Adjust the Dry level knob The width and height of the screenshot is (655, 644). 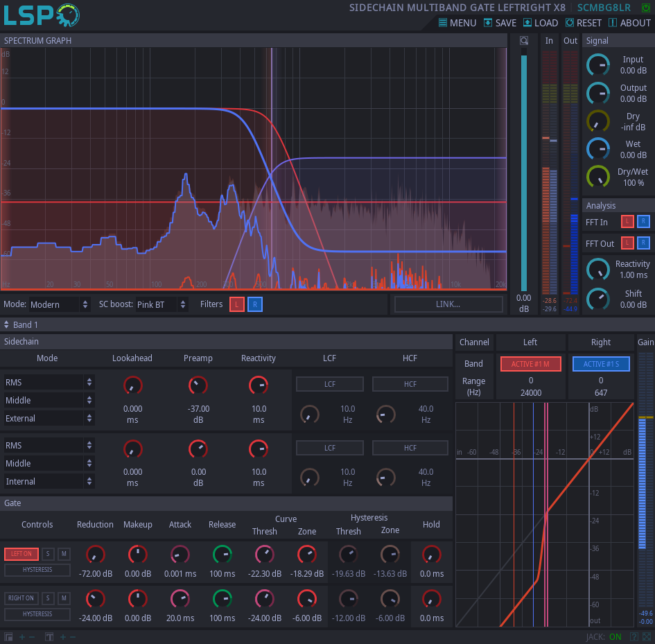click(x=598, y=121)
